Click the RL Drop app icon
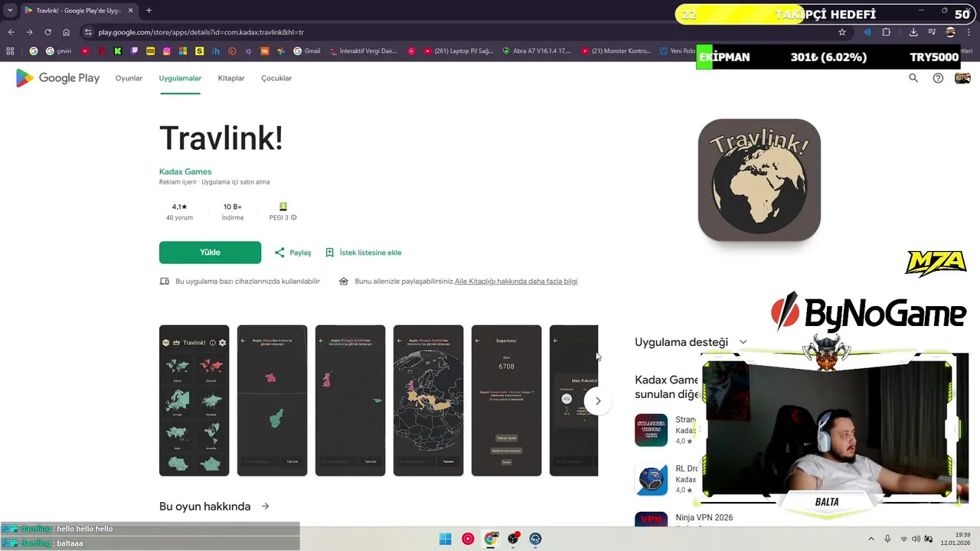980x551 pixels. [651, 479]
